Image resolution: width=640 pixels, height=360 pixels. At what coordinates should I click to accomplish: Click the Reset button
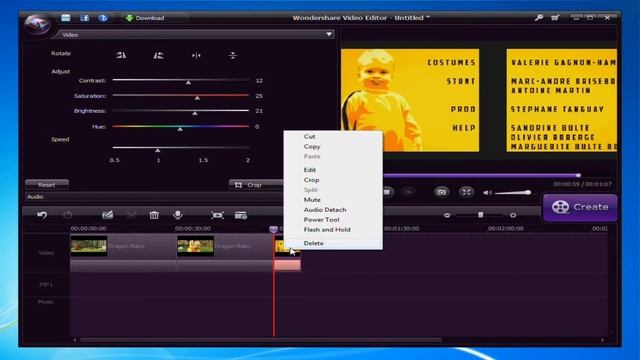click(x=47, y=185)
